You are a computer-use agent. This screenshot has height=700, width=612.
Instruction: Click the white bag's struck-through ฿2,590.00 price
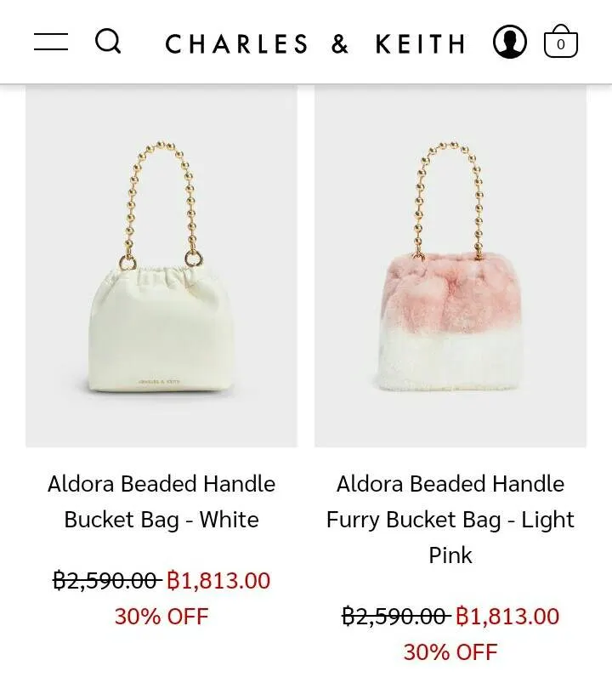(107, 580)
